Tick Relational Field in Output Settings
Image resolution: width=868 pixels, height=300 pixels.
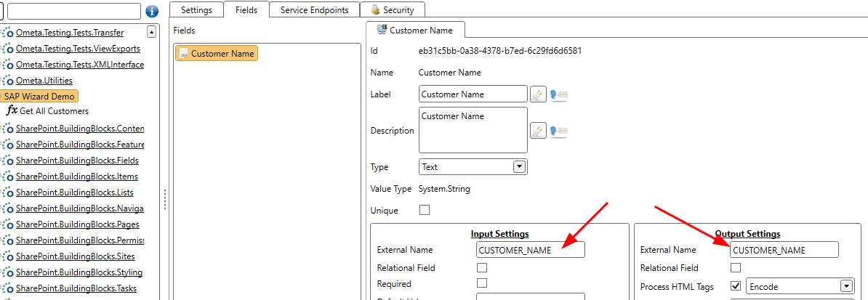pyautogui.click(x=736, y=268)
